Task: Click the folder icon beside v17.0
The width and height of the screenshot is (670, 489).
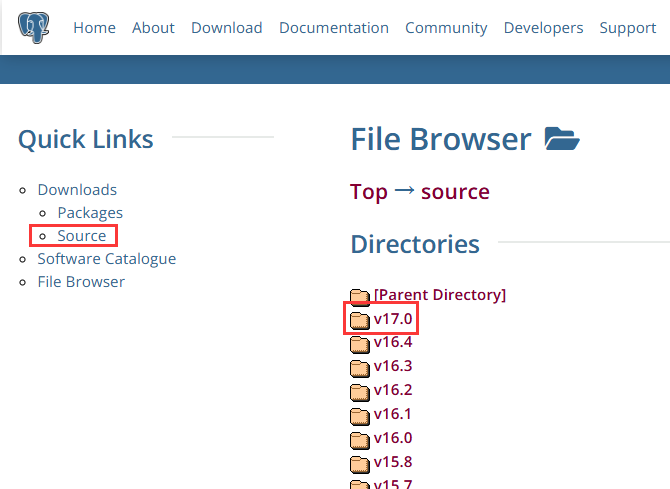Action: 360,320
